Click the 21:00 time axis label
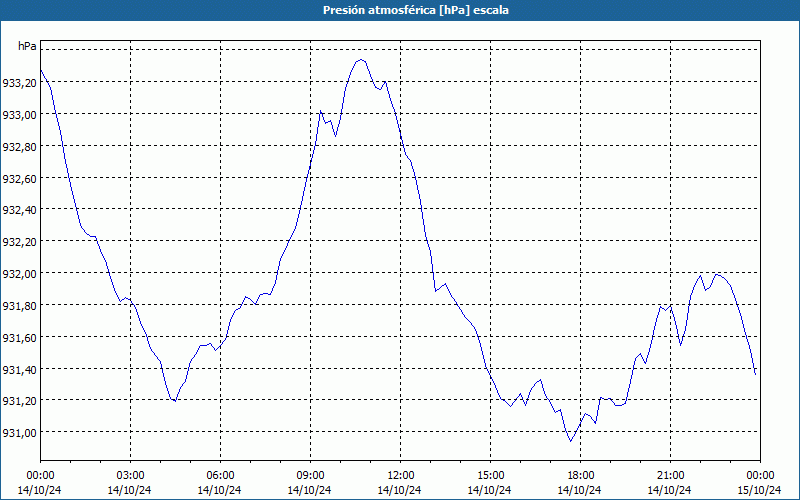 click(x=670, y=476)
